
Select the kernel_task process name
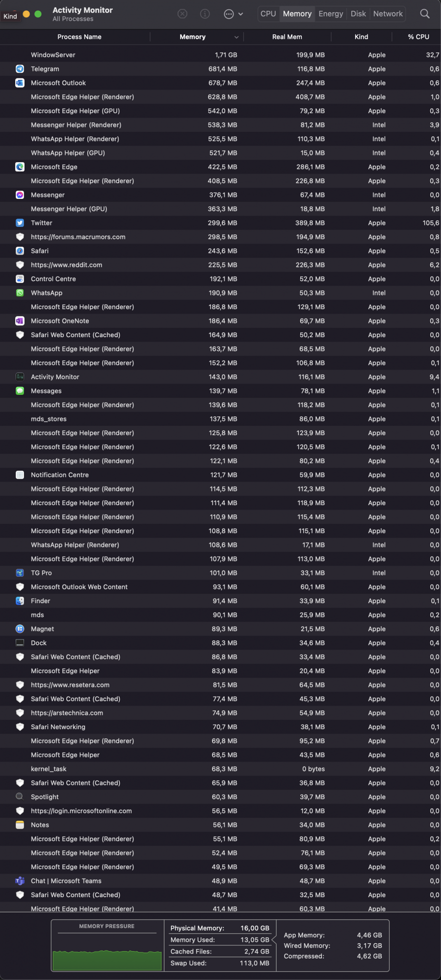tap(49, 769)
